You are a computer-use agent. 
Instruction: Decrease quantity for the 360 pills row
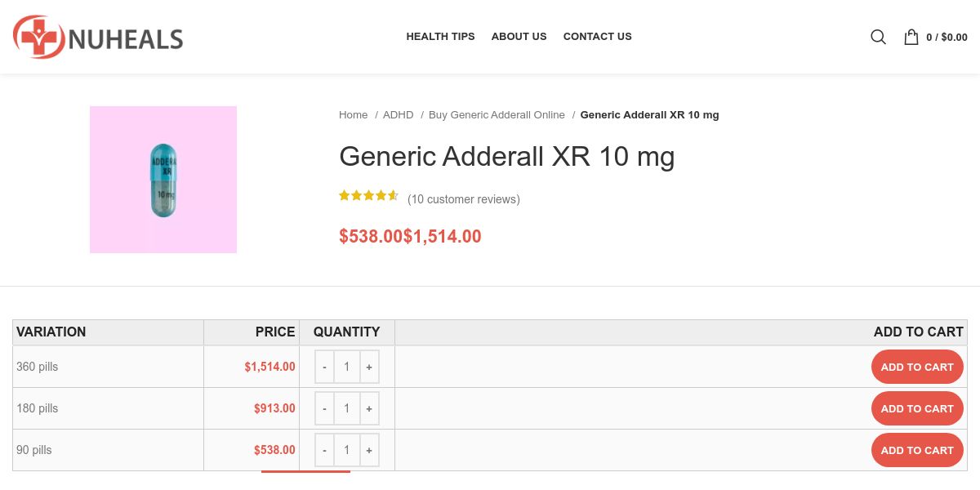coord(324,367)
